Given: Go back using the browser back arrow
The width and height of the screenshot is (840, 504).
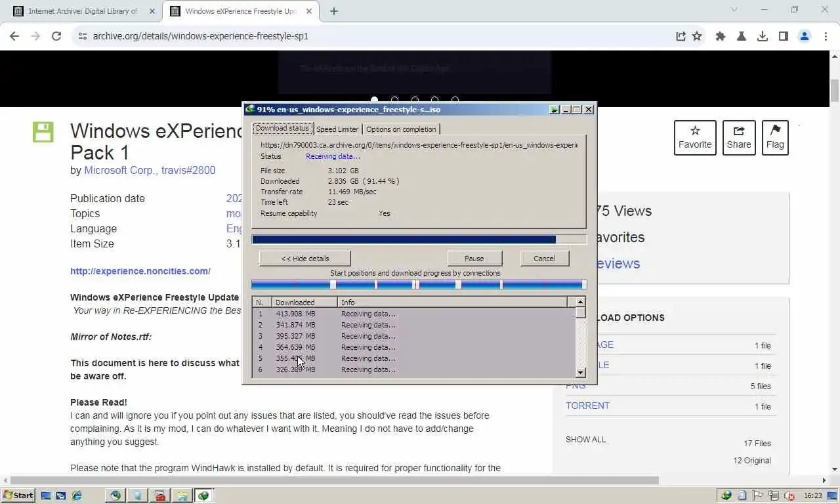Looking at the screenshot, I should point(14,36).
